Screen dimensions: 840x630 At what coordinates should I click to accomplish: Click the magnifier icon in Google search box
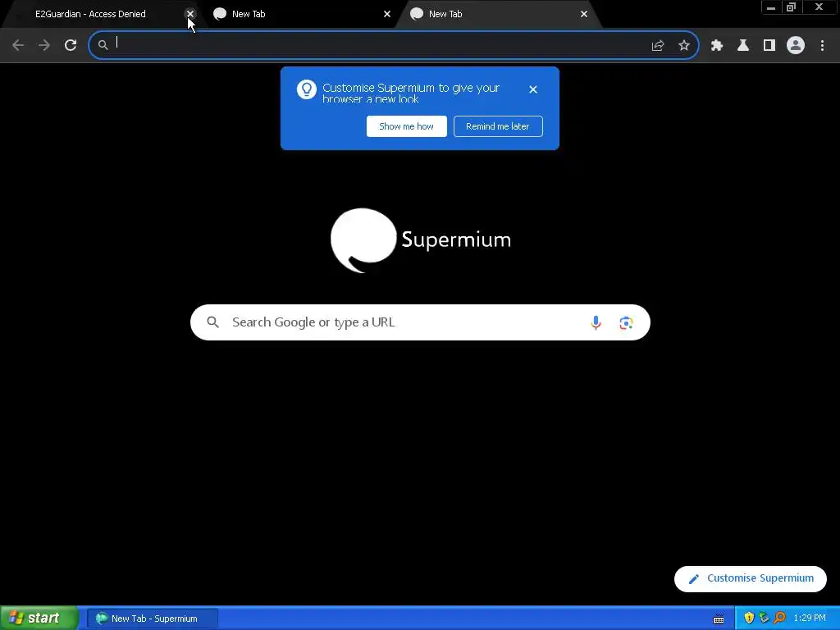click(212, 322)
